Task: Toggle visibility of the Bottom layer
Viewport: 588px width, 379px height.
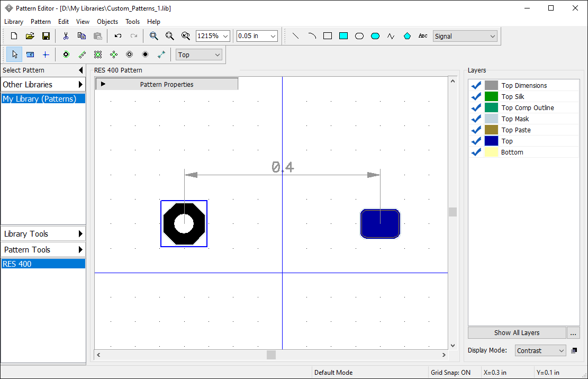Action: click(476, 152)
